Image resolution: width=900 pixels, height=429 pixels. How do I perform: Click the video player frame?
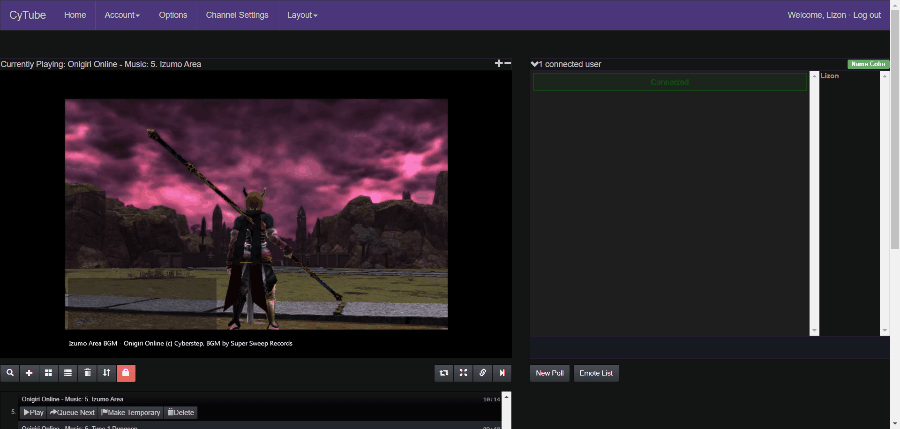tap(256, 214)
